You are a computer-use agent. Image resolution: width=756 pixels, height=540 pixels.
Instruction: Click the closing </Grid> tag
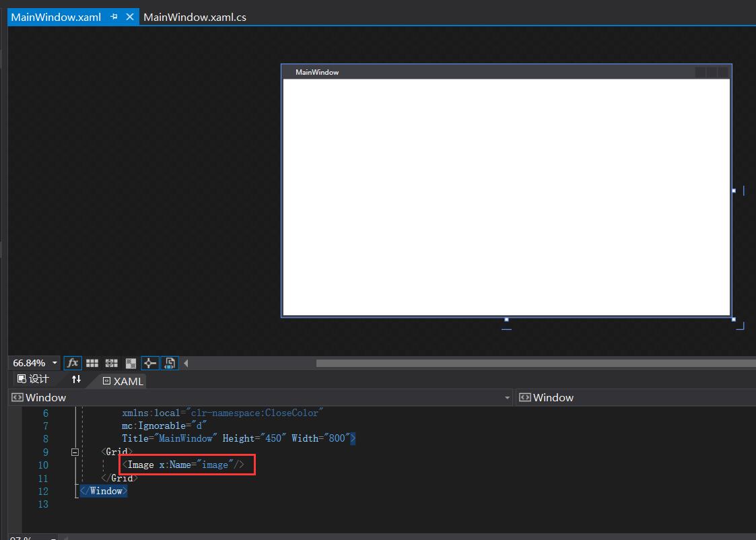120,478
